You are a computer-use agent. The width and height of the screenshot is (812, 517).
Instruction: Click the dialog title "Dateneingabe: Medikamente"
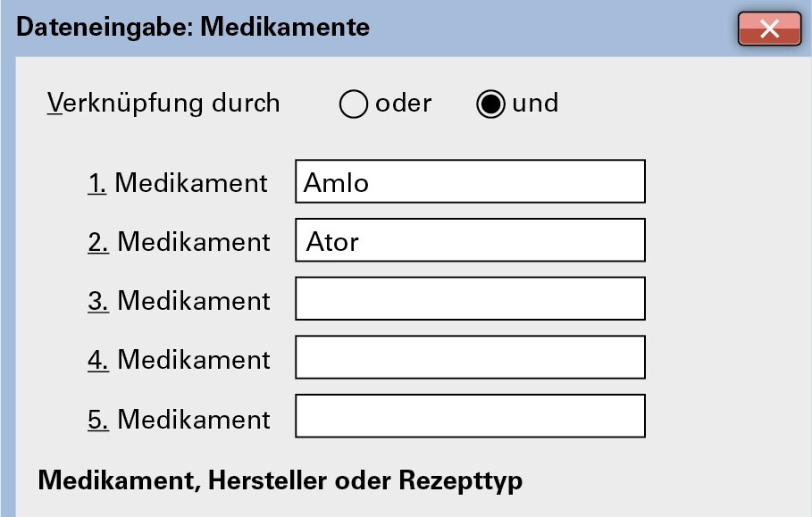193,28
